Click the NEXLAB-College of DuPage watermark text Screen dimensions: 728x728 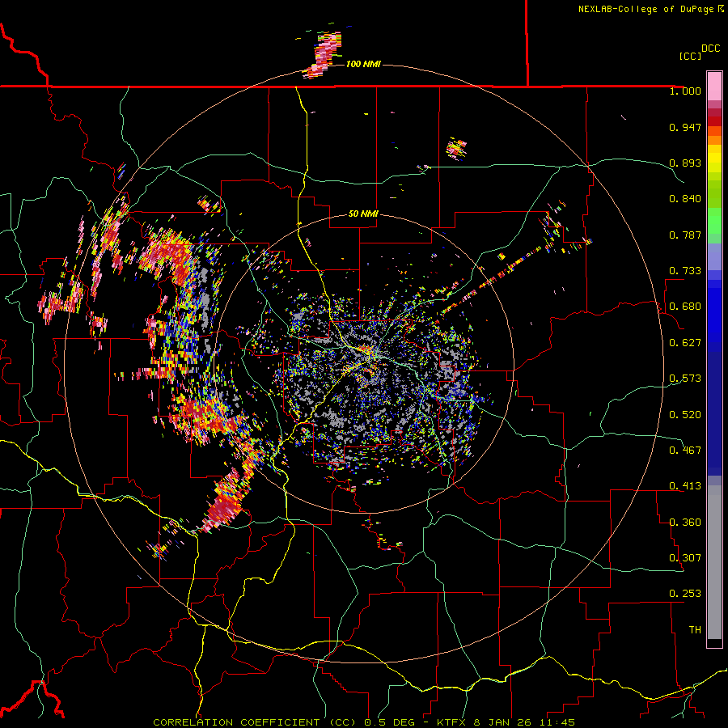pyautogui.click(x=650, y=9)
